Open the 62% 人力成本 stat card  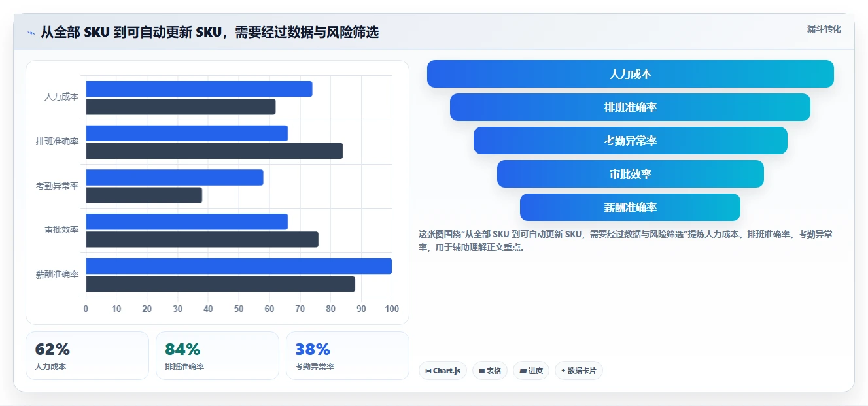[x=88, y=356]
